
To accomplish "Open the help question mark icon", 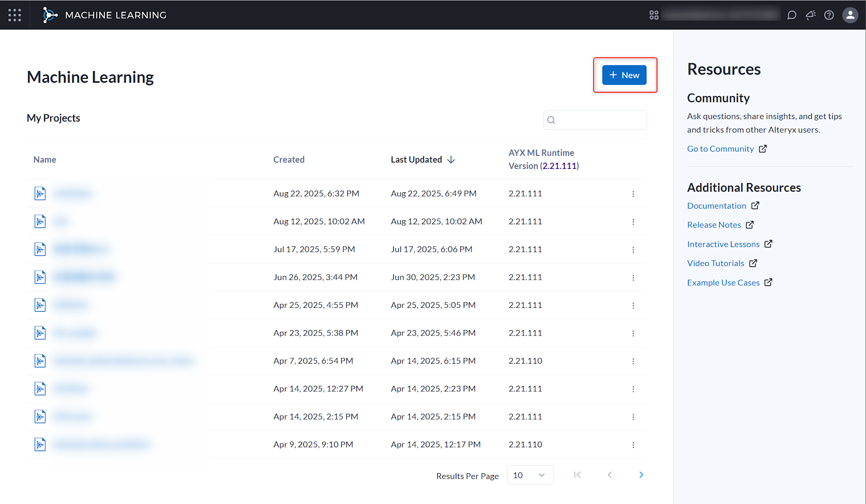I will tap(829, 15).
